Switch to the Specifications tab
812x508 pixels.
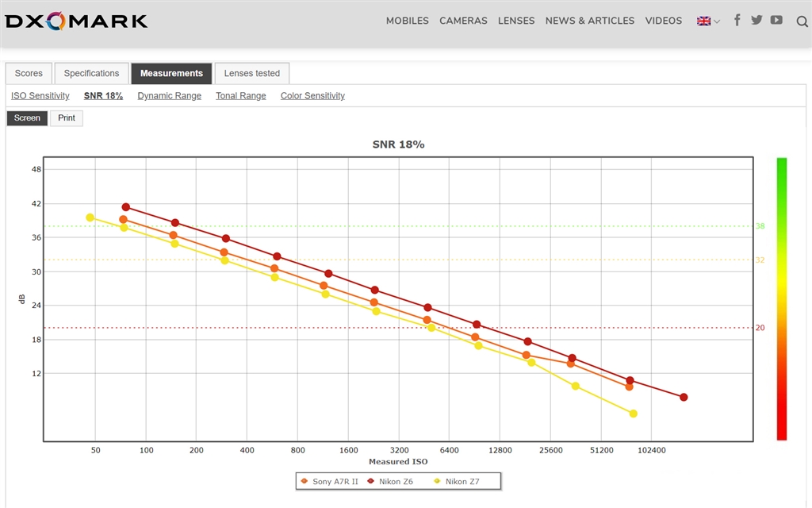click(x=91, y=73)
